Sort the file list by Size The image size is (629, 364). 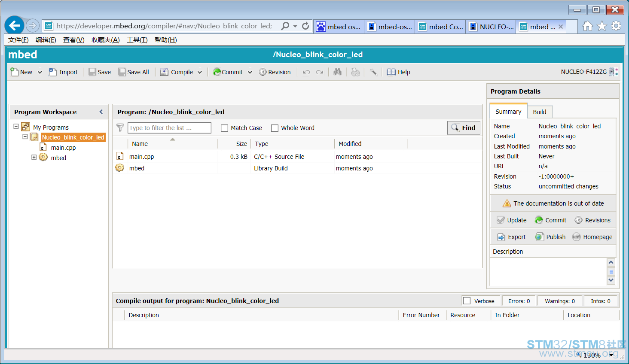coord(234,144)
